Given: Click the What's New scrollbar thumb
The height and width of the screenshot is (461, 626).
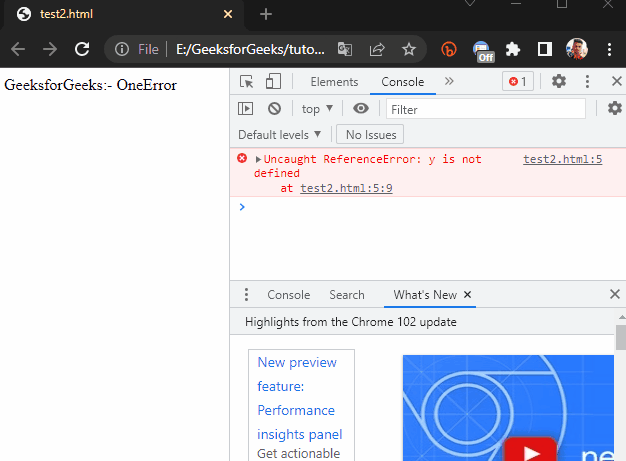Looking at the screenshot, I should pyautogui.click(x=621, y=337).
